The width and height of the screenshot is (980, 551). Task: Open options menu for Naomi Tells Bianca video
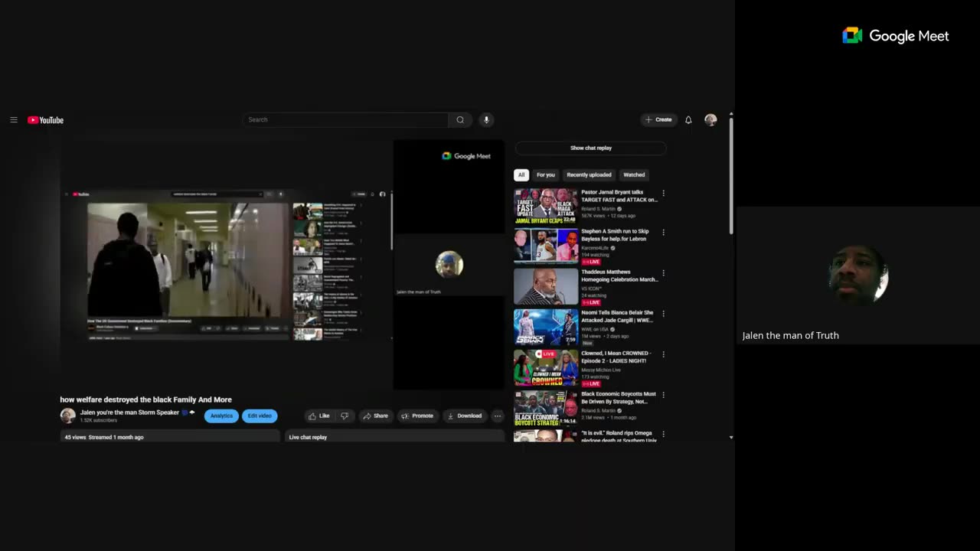click(663, 314)
